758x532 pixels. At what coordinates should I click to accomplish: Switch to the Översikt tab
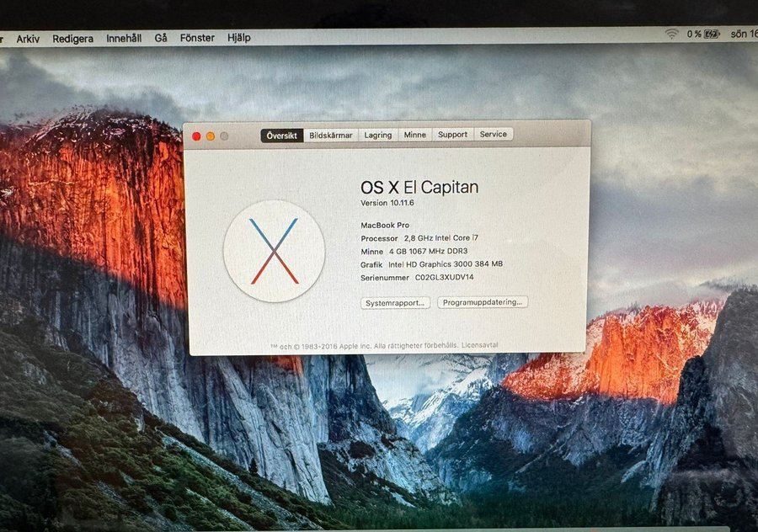click(281, 135)
